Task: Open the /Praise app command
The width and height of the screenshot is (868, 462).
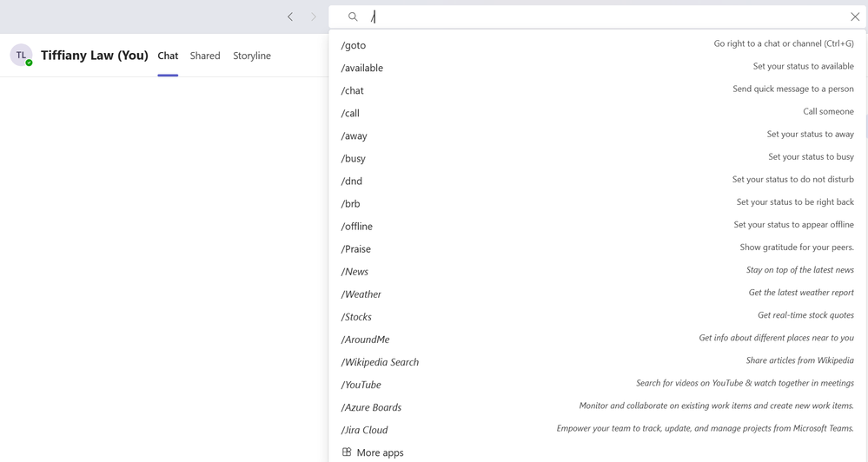Action: (598, 249)
